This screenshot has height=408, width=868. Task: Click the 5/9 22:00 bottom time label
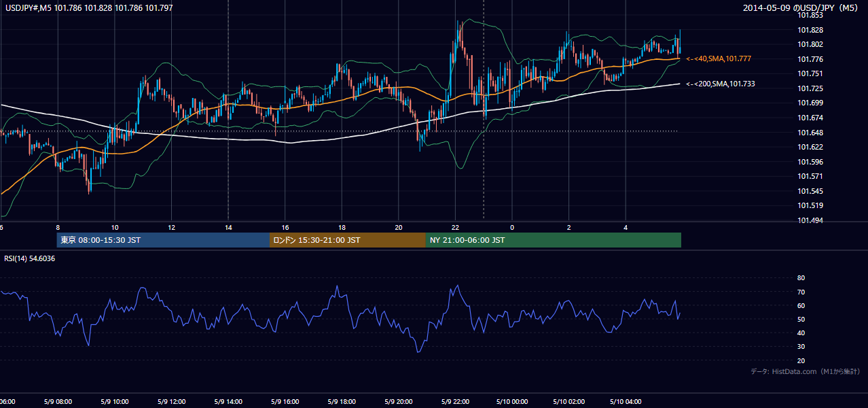click(x=455, y=402)
